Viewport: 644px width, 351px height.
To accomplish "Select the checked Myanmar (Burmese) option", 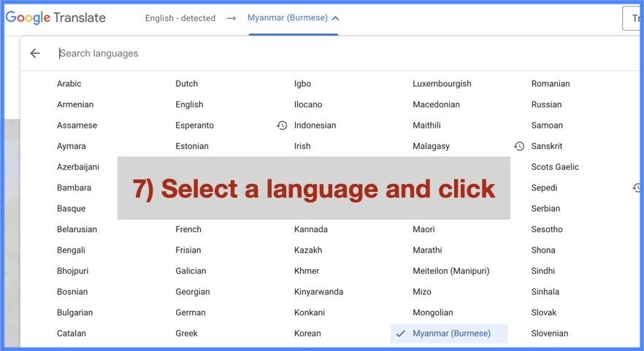I will pos(449,333).
